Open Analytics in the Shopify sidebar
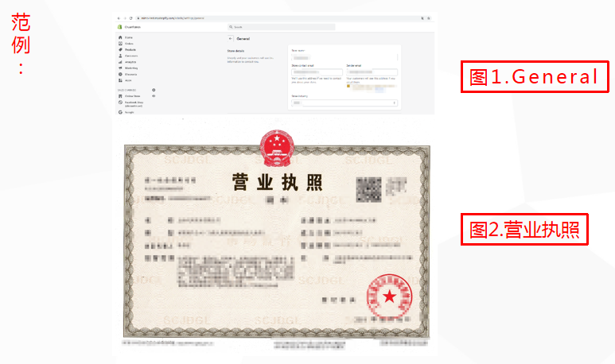The height and width of the screenshot is (364, 615). [127, 62]
